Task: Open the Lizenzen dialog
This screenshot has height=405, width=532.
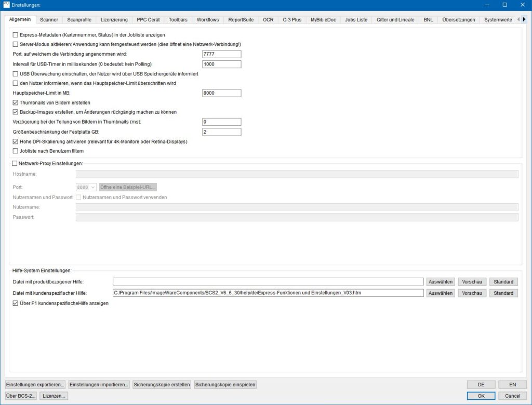Action: [54, 396]
